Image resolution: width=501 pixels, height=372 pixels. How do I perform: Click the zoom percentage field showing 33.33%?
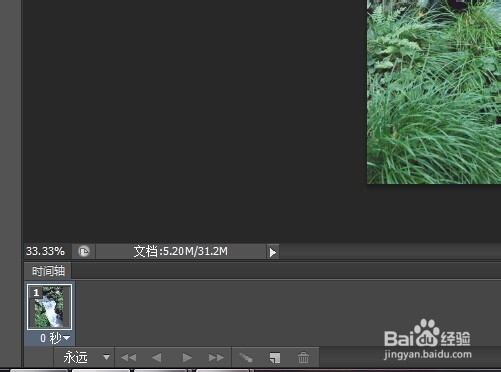46,251
